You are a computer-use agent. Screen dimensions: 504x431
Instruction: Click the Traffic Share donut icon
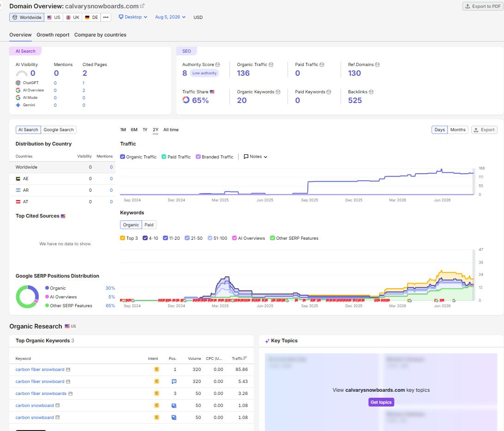tap(186, 100)
